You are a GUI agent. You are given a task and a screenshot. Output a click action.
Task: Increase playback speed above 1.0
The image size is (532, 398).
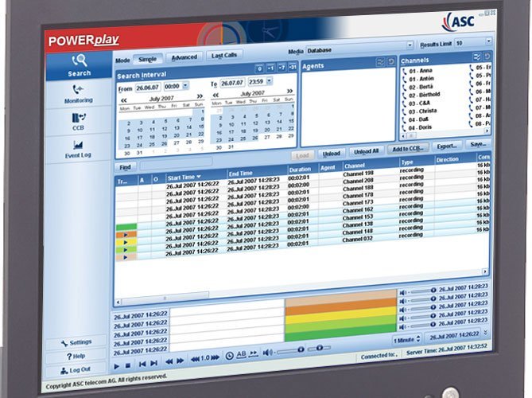point(216,357)
